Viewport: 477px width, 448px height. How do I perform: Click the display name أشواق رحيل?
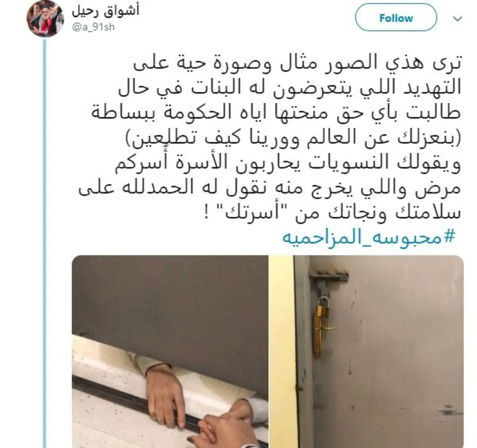(x=105, y=10)
